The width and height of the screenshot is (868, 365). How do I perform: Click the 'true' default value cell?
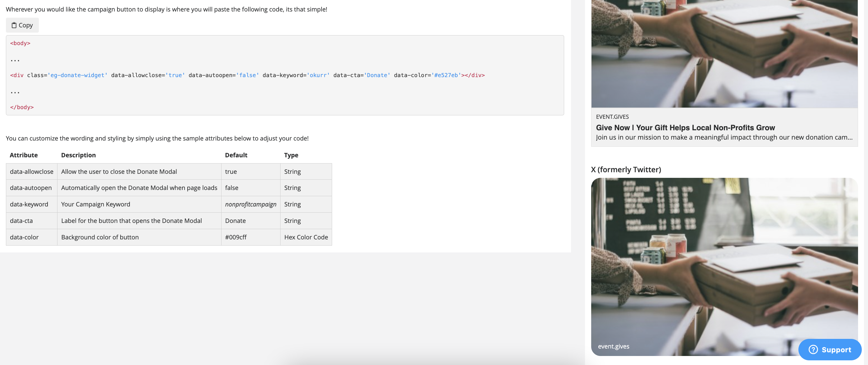[251, 171]
